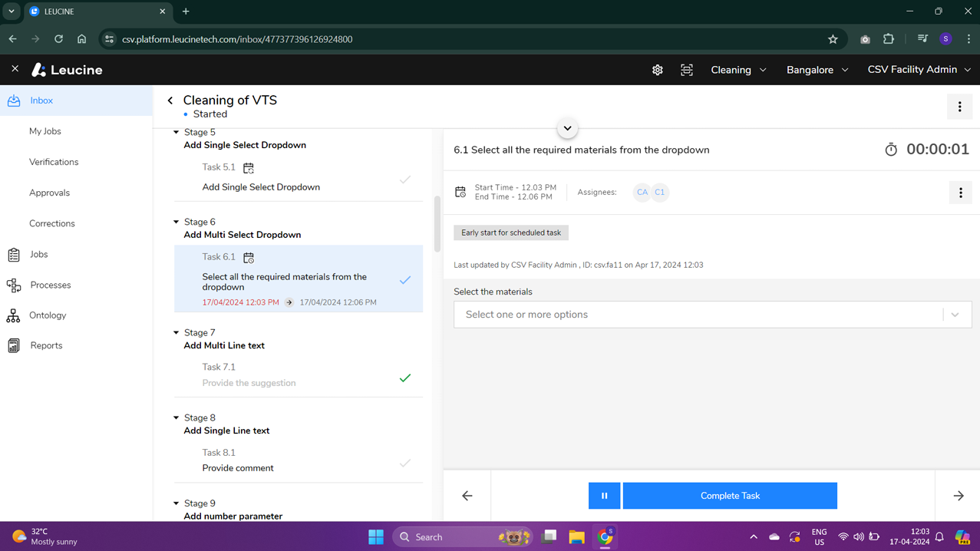Collapse Stage 5 in the task list

(177, 133)
